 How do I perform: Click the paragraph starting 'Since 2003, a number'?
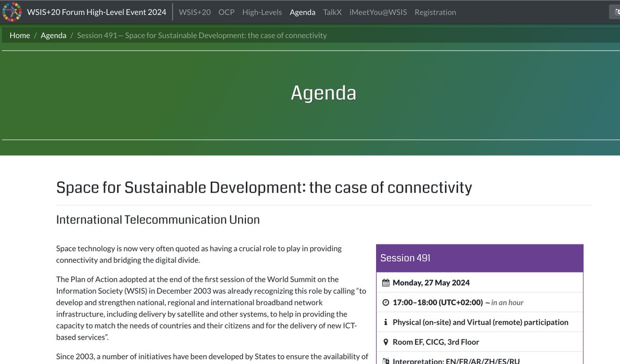(x=212, y=357)
